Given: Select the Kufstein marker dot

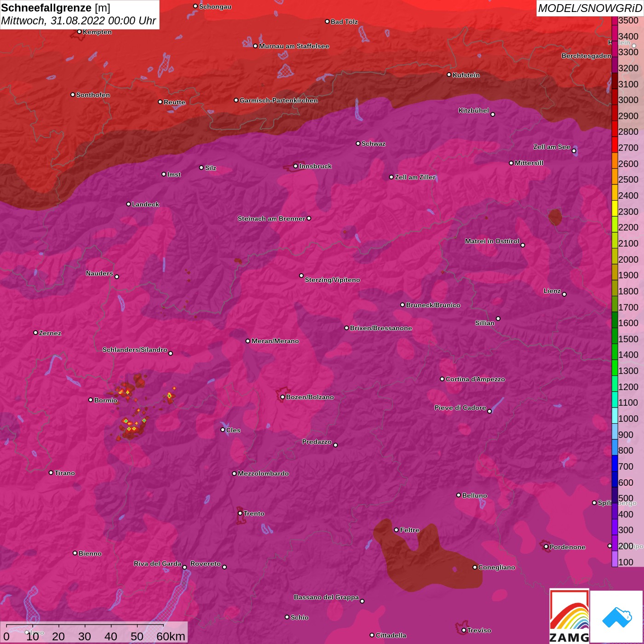Looking at the screenshot, I should coord(449,75).
